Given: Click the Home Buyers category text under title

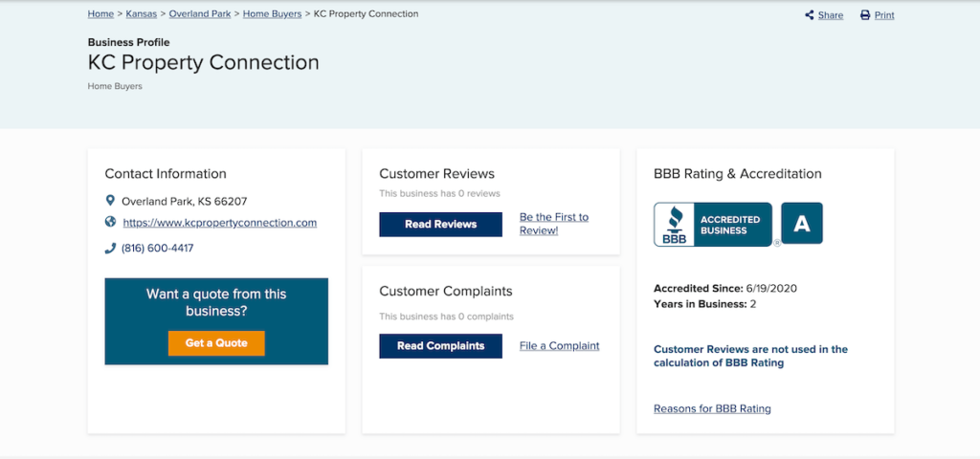Looking at the screenshot, I should coord(115,86).
